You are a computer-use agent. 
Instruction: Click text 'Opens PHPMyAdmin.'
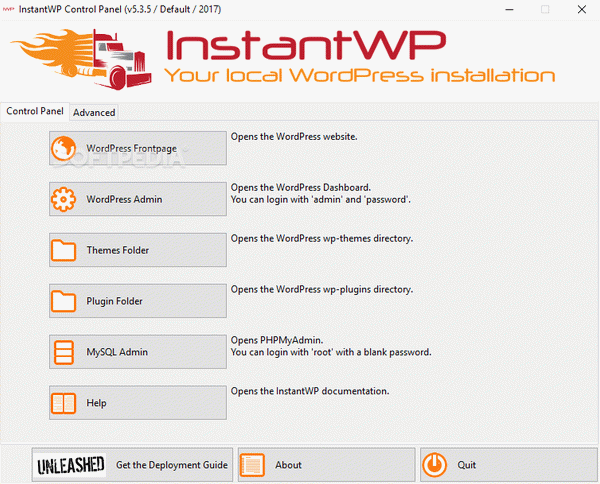[277, 340]
